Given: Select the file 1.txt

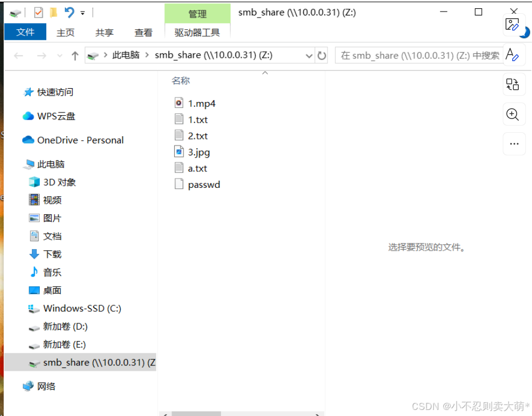Looking at the screenshot, I should point(198,120).
